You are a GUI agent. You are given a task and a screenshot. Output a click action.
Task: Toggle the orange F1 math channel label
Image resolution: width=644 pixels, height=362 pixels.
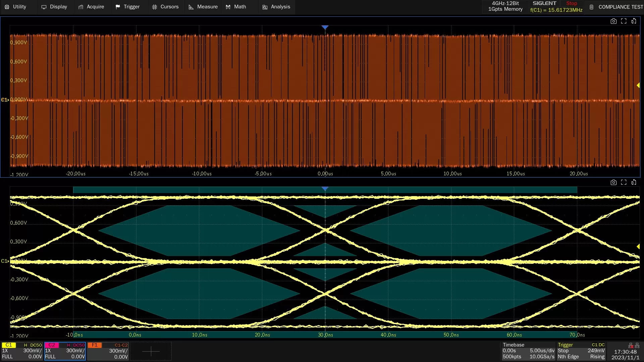[95, 345]
